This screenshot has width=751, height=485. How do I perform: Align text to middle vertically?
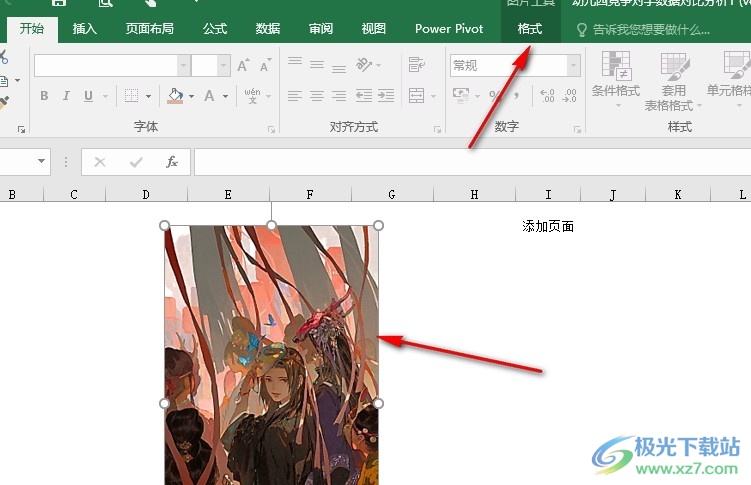click(317, 64)
